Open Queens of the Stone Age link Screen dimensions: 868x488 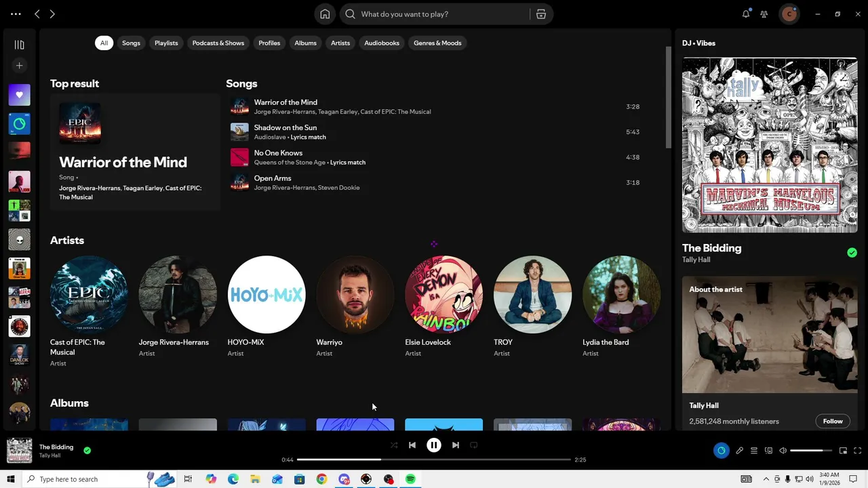pyautogui.click(x=290, y=163)
